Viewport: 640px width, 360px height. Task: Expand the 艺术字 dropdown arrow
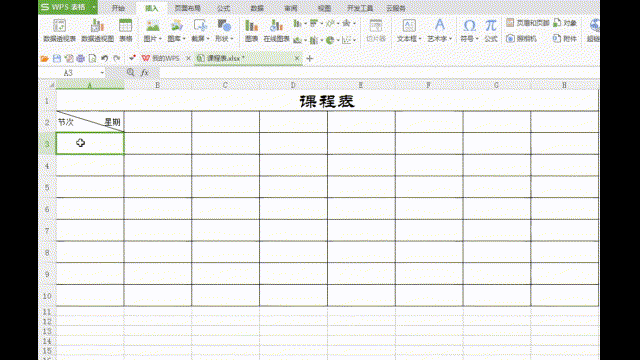450,39
